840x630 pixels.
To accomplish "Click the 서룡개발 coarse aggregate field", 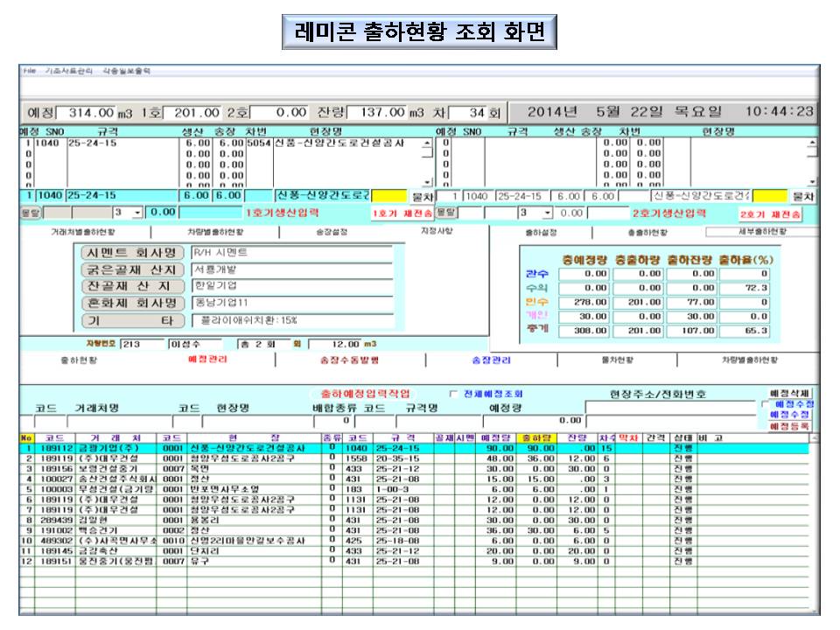I will (292, 269).
